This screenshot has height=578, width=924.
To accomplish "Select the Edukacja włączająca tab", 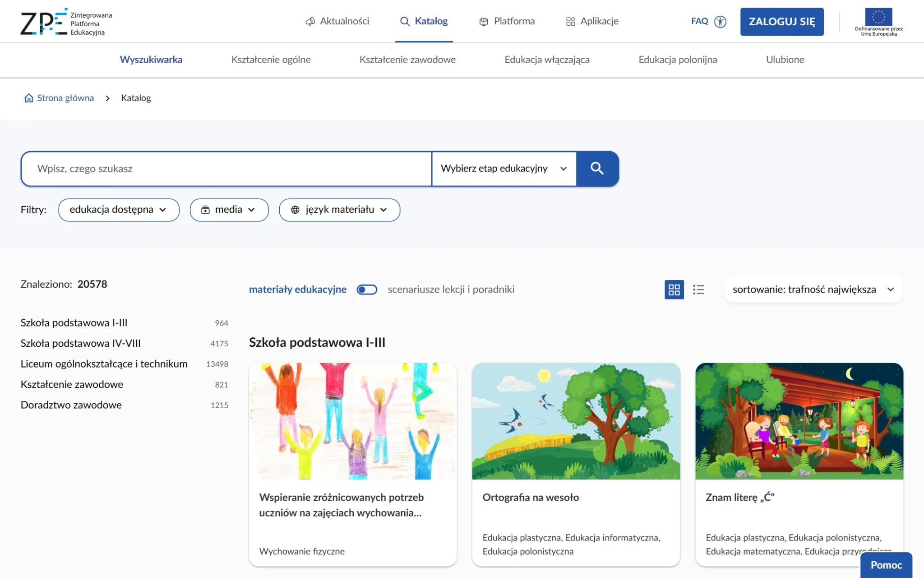I will coord(547,60).
